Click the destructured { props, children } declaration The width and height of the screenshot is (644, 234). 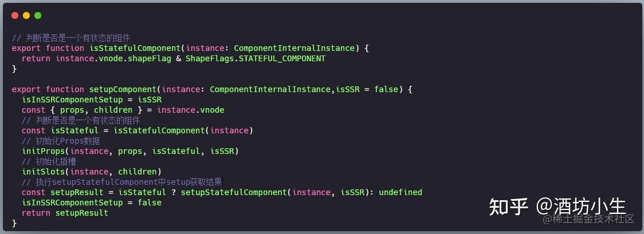click(105, 110)
